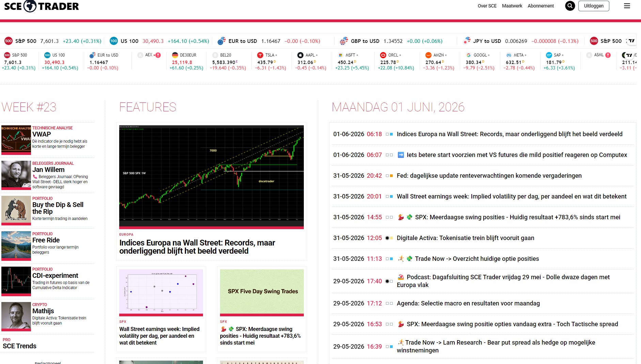This screenshot has height=364, width=641.
Task: Click the MSFT Microsoft logo icon
Action: (x=340, y=55)
